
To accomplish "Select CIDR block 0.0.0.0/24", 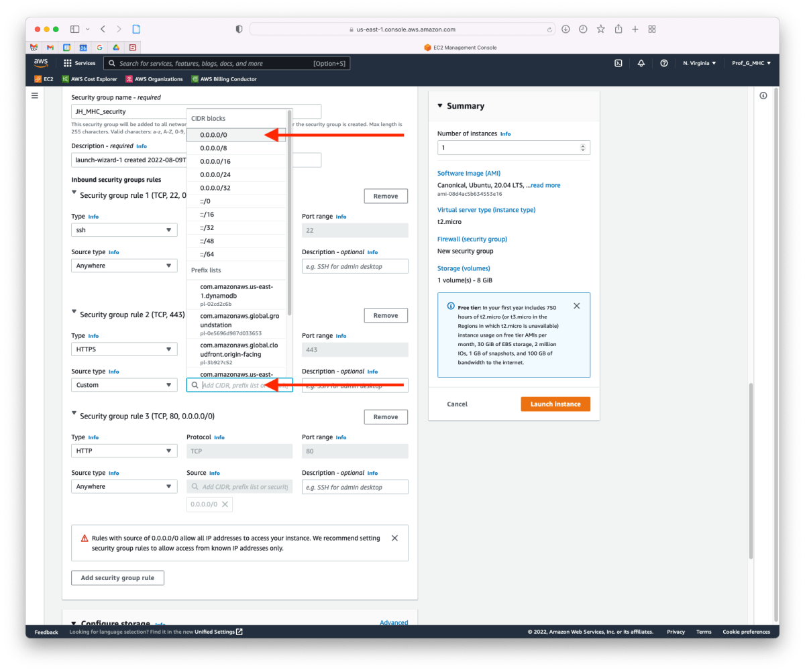I will pos(237,174).
